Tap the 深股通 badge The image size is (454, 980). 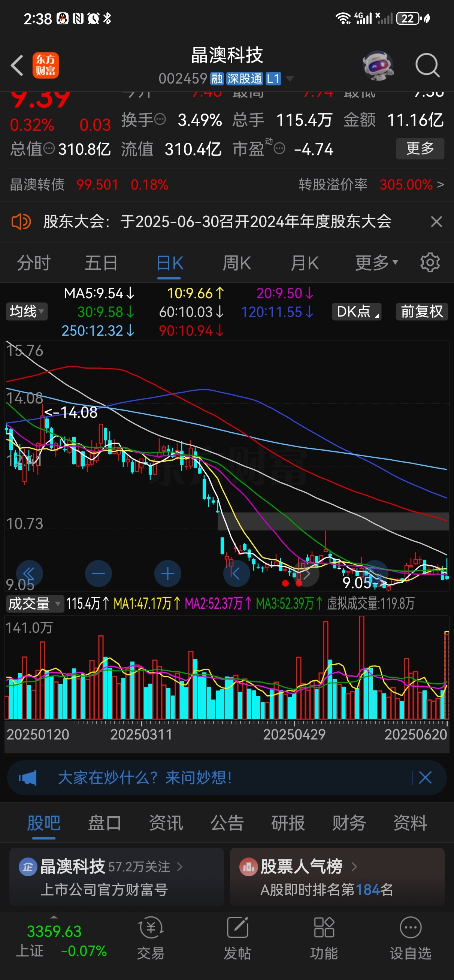(245, 79)
